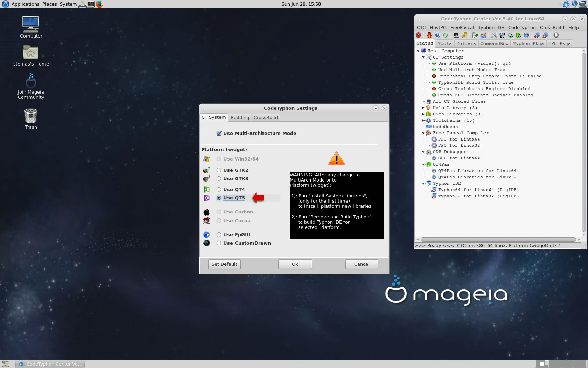Select CodeOcean tree item
Image resolution: width=588 pixels, height=368 pixels.
(x=445, y=127)
